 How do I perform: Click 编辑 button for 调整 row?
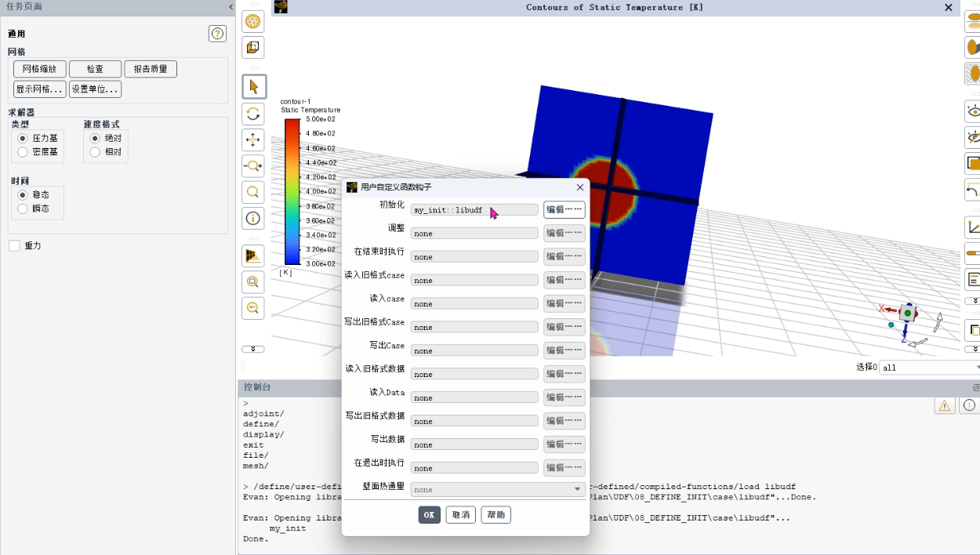coord(564,234)
